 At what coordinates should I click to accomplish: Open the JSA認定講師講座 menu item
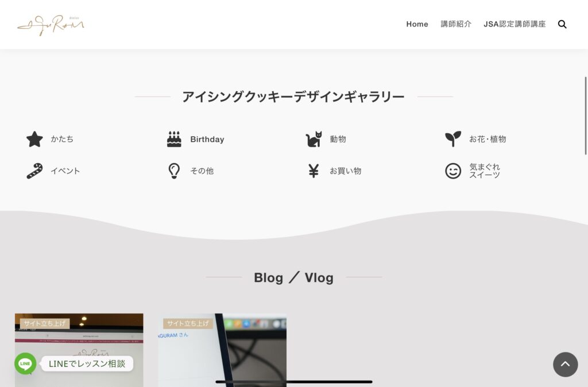[x=514, y=24]
